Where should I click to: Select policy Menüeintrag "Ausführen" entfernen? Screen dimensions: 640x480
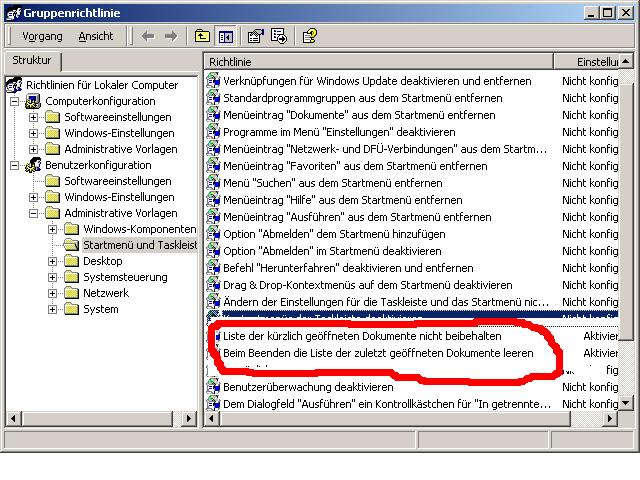point(357,217)
